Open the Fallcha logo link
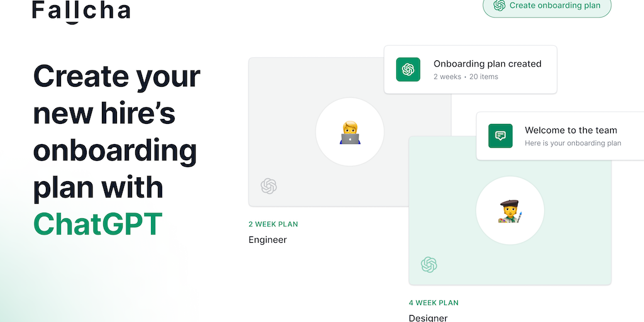Viewport: 644px width, 322px height. [x=81, y=11]
